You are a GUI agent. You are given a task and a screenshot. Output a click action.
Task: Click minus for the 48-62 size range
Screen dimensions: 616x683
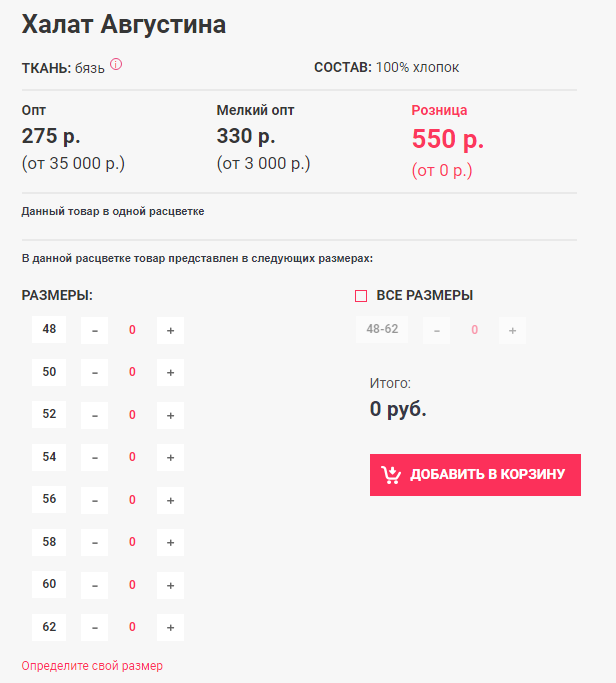[x=437, y=330]
